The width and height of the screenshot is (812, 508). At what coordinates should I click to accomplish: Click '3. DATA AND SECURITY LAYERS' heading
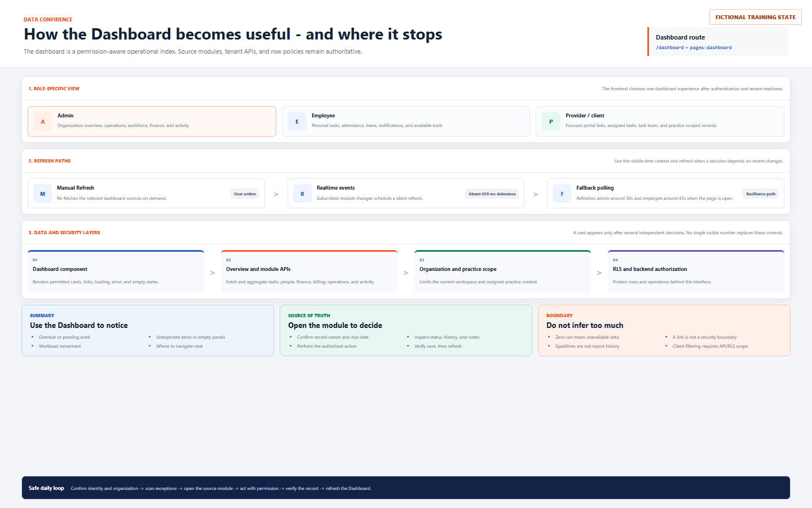click(x=64, y=233)
